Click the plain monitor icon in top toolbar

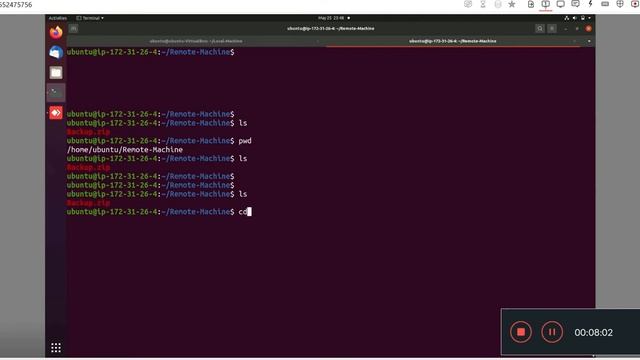click(560, 4)
